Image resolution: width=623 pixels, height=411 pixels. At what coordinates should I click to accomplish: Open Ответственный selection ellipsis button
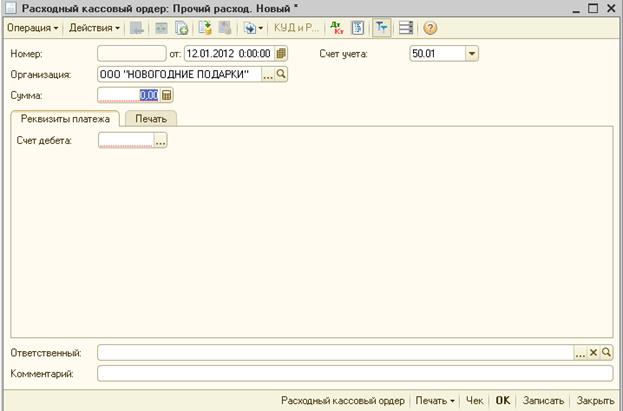[x=580, y=353]
